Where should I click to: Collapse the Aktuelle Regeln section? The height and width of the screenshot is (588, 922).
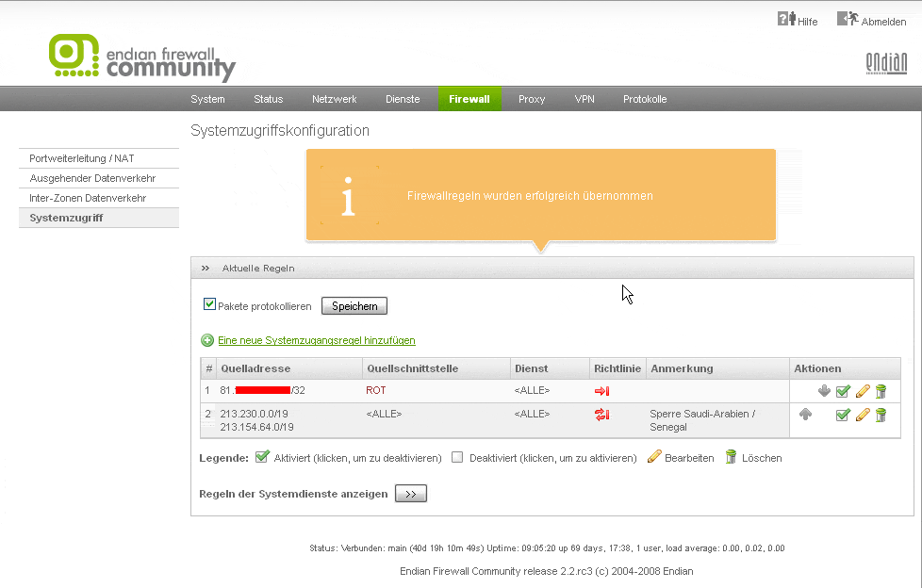[x=206, y=269]
